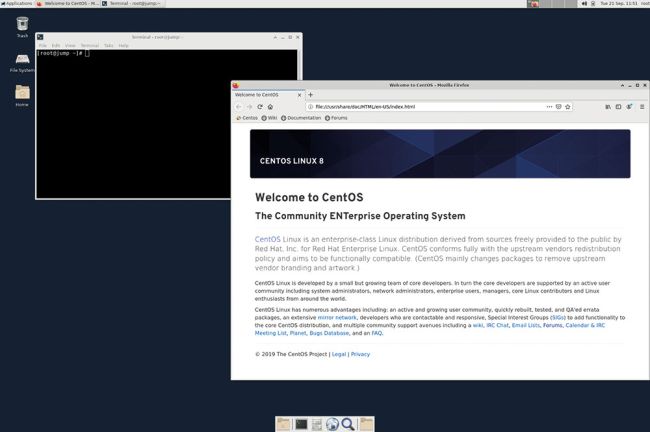Open a new Firefox tab with plus button
The height and width of the screenshot is (432, 650).
(310, 95)
